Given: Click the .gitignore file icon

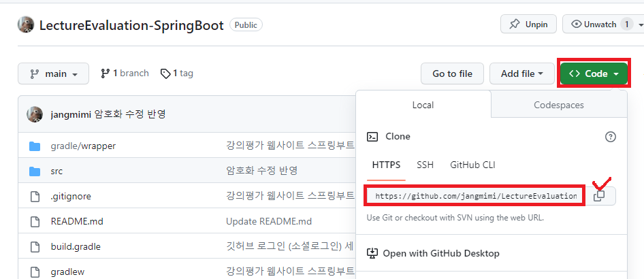Looking at the screenshot, I should click(x=35, y=197).
